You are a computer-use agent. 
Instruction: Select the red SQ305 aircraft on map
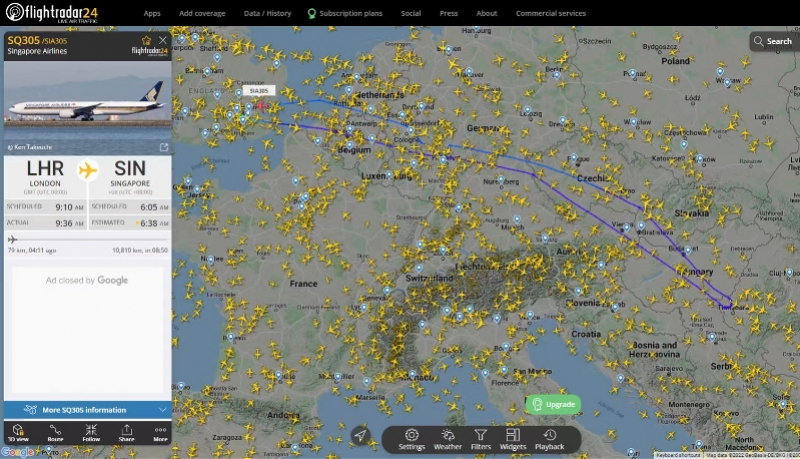(261, 106)
